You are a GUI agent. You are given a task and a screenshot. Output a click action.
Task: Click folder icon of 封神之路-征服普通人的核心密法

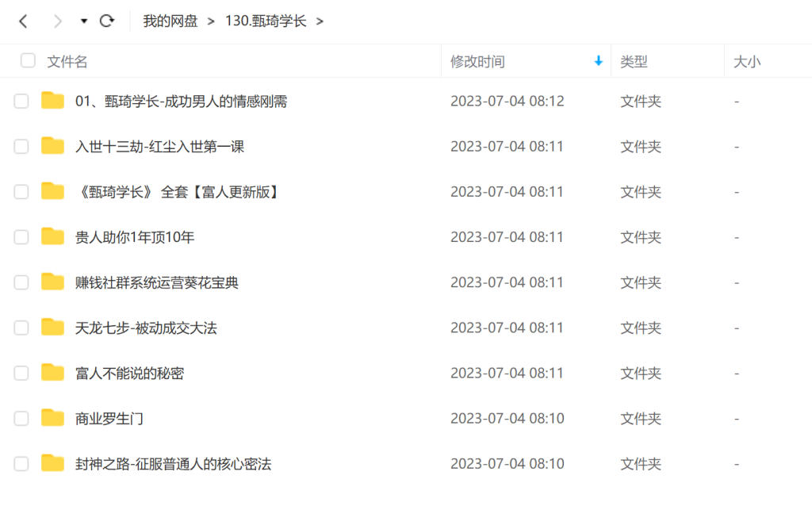(x=53, y=463)
